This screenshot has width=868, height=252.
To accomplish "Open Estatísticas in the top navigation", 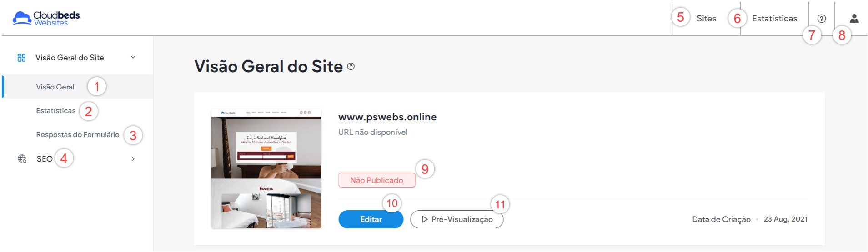I will point(774,19).
